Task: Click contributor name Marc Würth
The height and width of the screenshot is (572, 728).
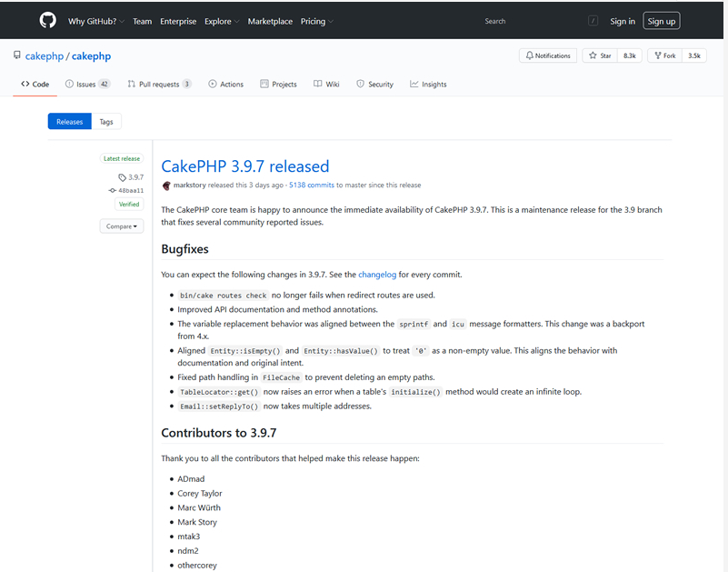Action: [199, 507]
